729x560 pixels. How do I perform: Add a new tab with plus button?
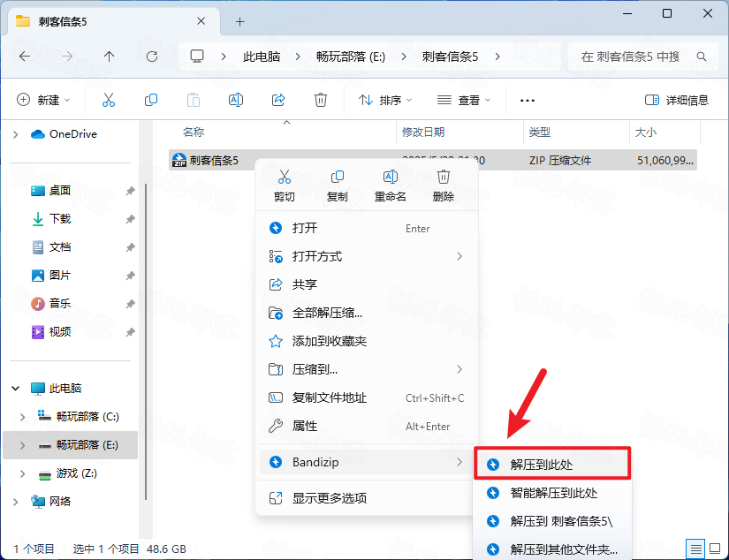tap(239, 22)
